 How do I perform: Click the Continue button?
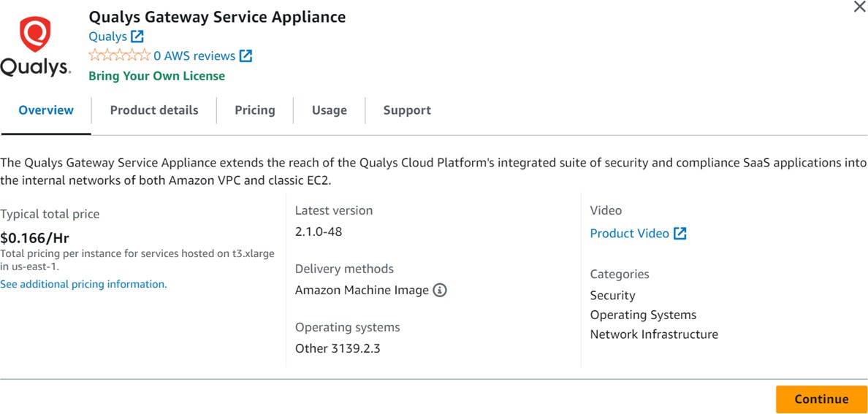(x=821, y=399)
